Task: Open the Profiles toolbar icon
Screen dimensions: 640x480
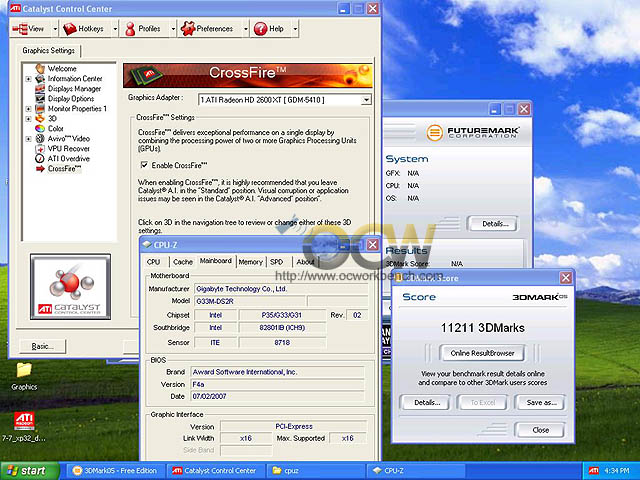Action: tap(130, 29)
